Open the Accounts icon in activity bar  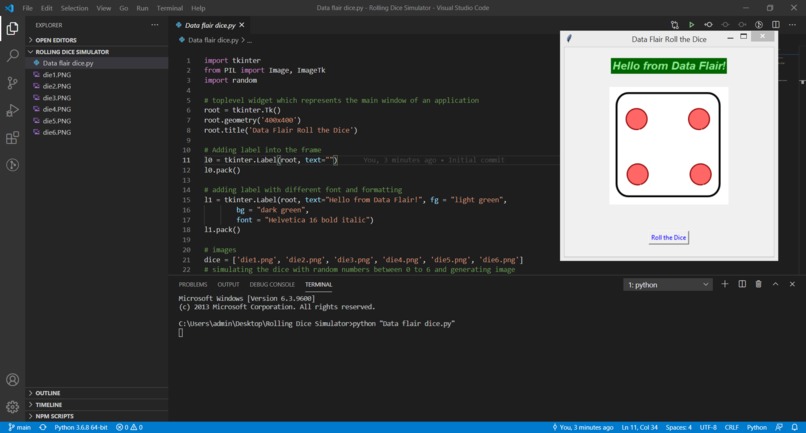point(12,380)
